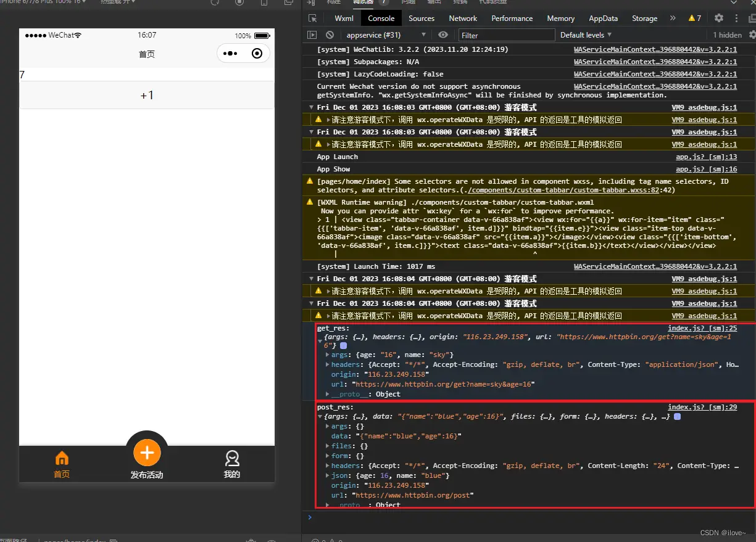This screenshot has height=542, width=756.
Task: Tap the 发布活动 label in the tabbar
Action: click(x=147, y=475)
